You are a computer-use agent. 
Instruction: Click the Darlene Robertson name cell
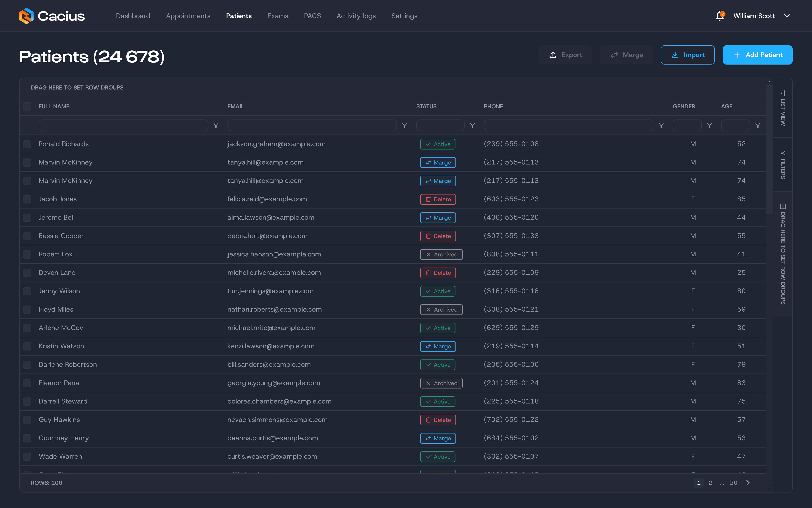pyautogui.click(x=68, y=364)
